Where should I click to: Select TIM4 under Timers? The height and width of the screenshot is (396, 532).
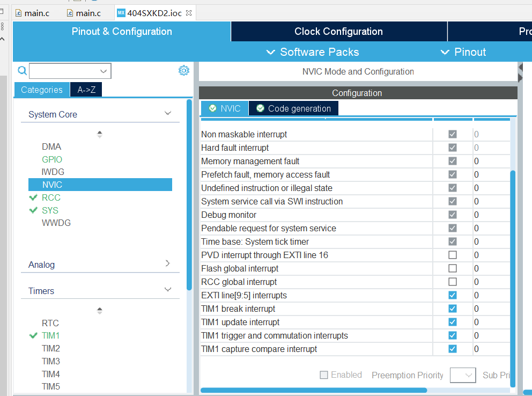[50, 374]
